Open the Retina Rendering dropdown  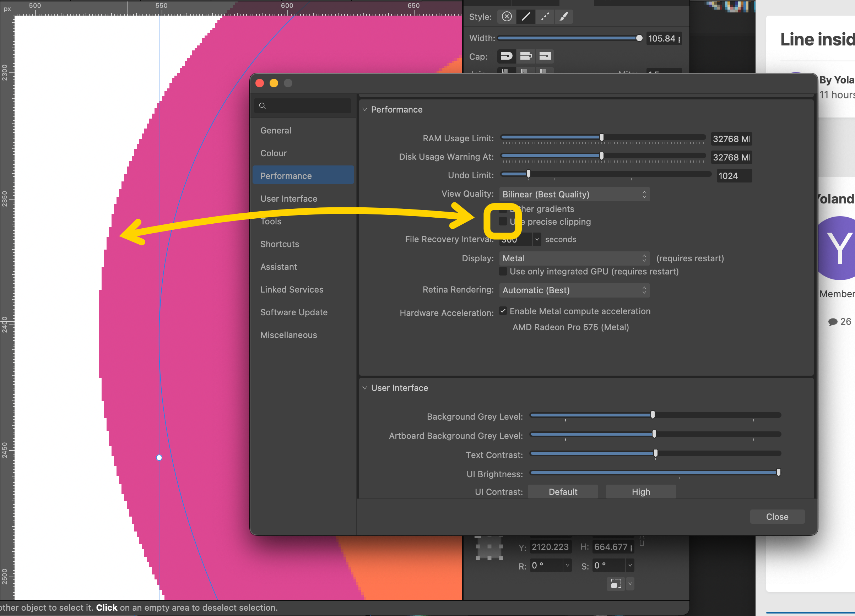[574, 290]
